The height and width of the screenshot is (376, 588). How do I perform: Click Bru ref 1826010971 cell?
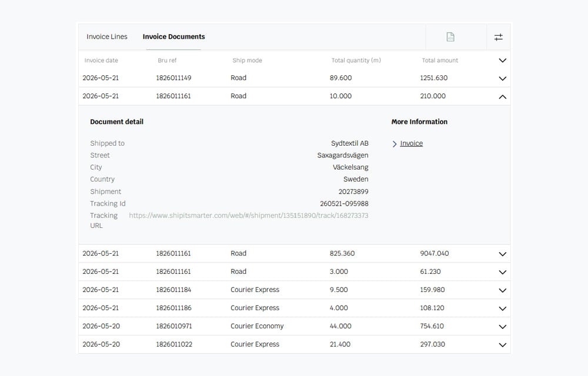[x=174, y=326]
